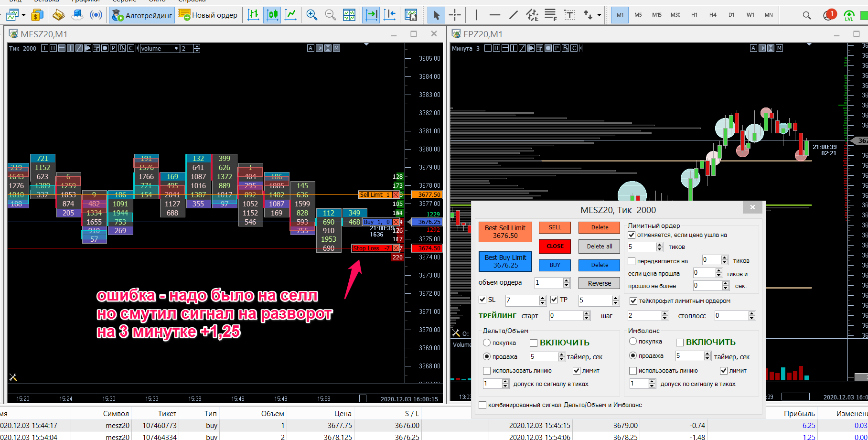Screen dimensions: 868x440
Task: Open the VPS cloud hosting icon
Action: click(x=77, y=15)
